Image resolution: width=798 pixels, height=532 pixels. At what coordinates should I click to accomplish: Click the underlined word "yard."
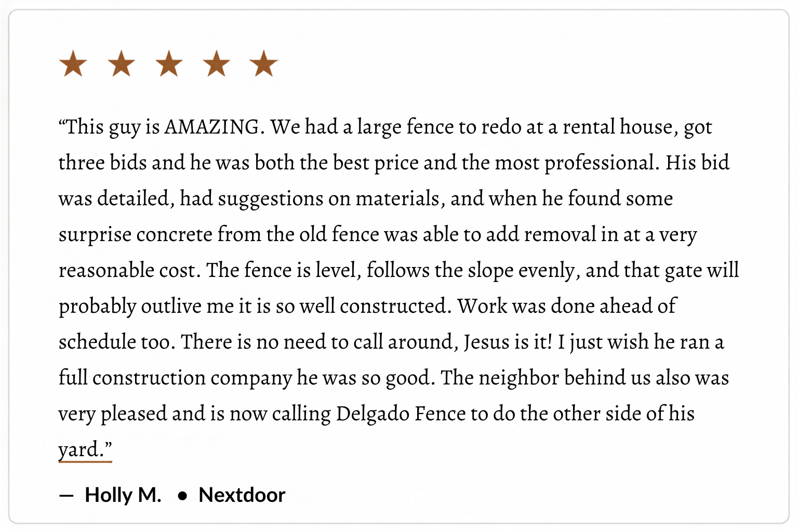85,450
